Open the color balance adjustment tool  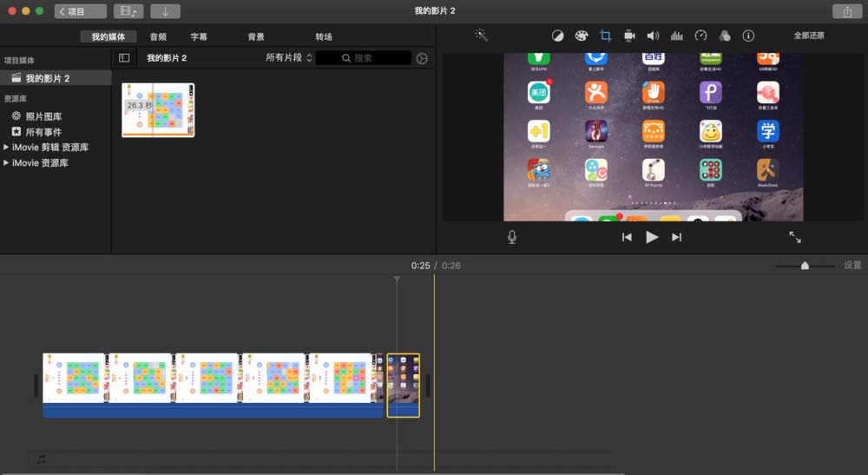[557, 36]
